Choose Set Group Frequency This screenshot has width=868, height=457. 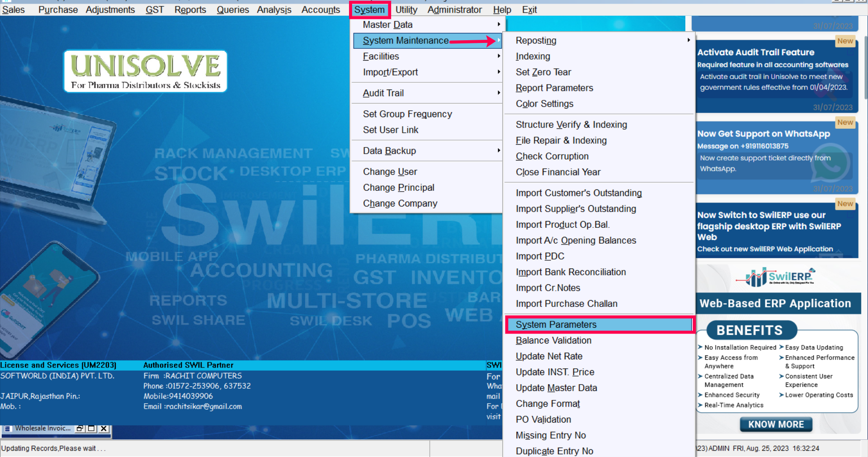coord(427,114)
